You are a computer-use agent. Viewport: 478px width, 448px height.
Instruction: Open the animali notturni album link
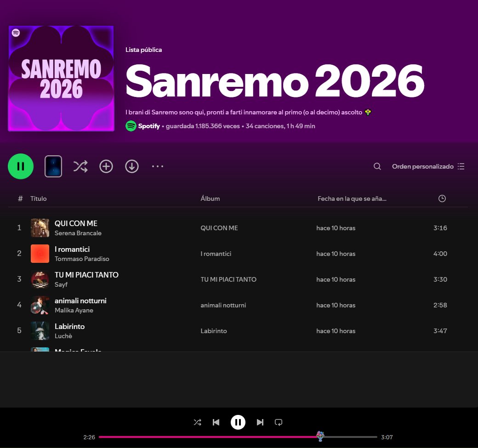point(223,306)
